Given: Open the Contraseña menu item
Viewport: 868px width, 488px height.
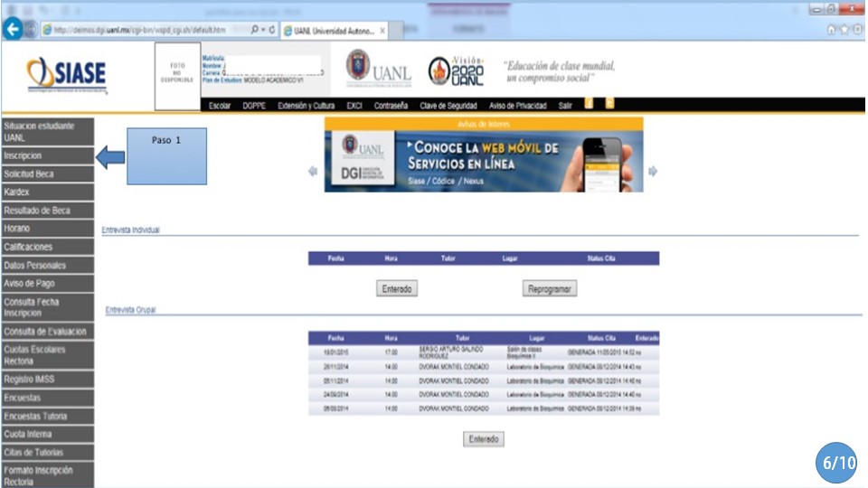Looking at the screenshot, I should pyautogui.click(x=391, y=106).
